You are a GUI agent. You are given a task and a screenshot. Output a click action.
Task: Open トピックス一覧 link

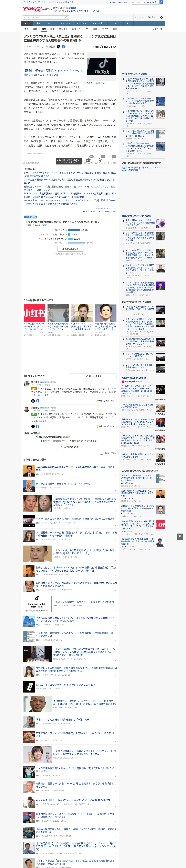[155, 29]
